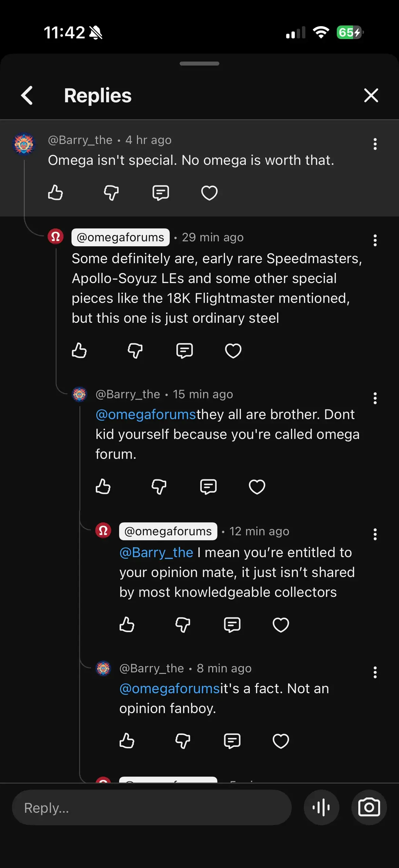The width and height of the screenshot is (399, 868).
Task: Go back using the Replies back arrow
Action: coord(27,95)
